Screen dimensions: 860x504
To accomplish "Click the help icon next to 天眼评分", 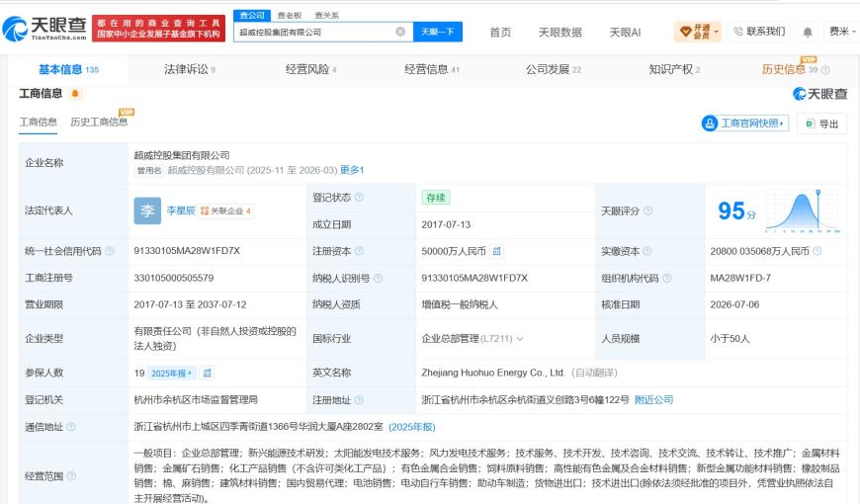I will (647, 210).
